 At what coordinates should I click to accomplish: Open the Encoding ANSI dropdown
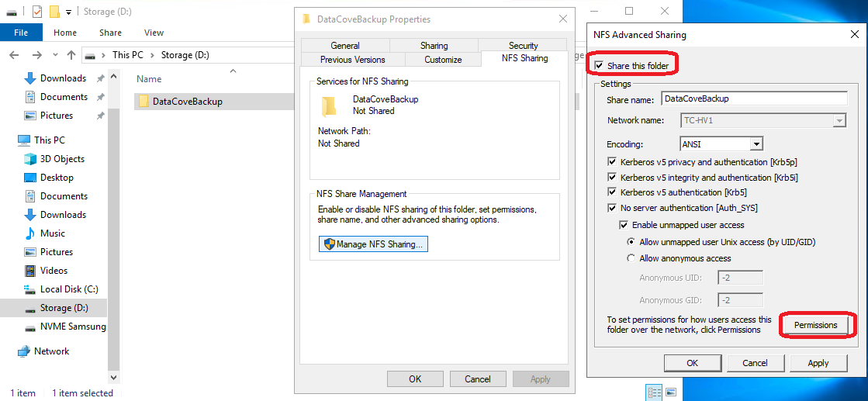point(756,144)
